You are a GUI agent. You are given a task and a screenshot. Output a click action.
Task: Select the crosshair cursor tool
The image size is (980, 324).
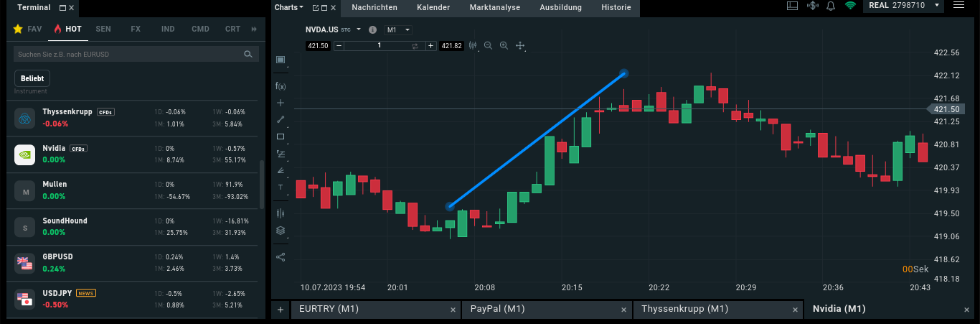(281, 103)
